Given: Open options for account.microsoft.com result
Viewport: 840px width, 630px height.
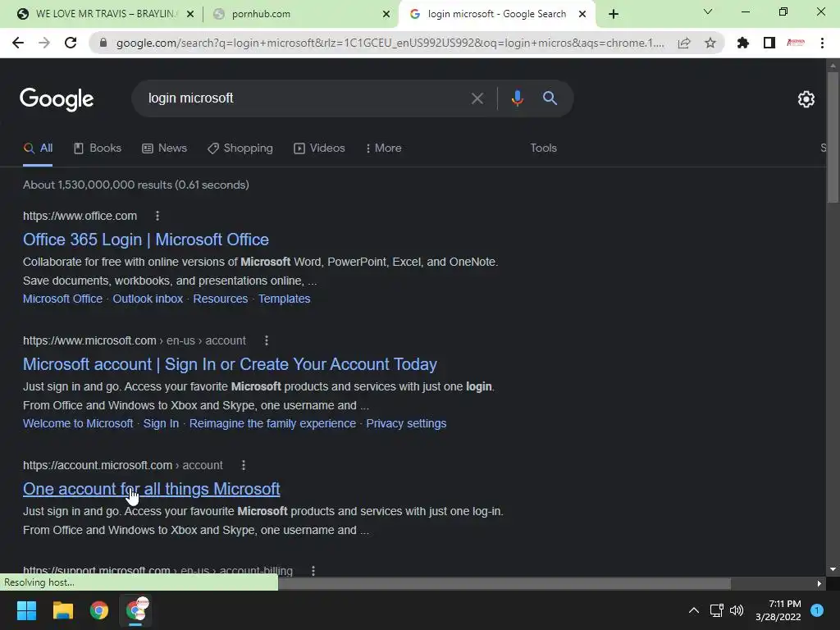Looking at the screenshot, I should tap(243, 466).
